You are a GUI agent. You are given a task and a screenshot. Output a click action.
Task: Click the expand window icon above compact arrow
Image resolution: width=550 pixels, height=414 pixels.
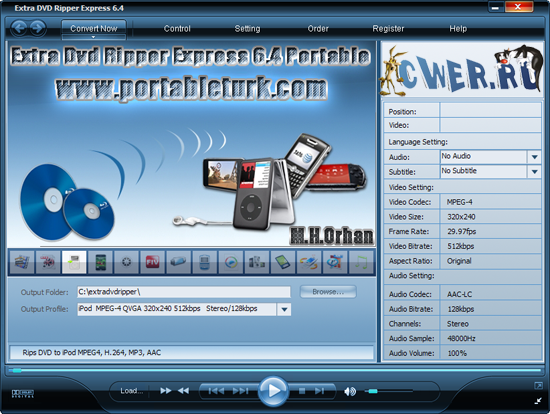click(x=538, y=386)
